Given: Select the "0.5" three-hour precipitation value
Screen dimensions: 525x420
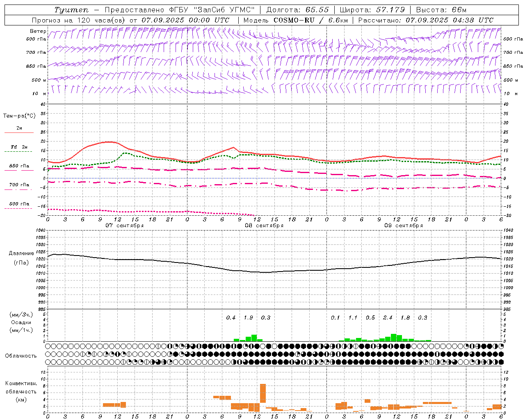Looking at the screenshot, I should (x=370, y=318).
